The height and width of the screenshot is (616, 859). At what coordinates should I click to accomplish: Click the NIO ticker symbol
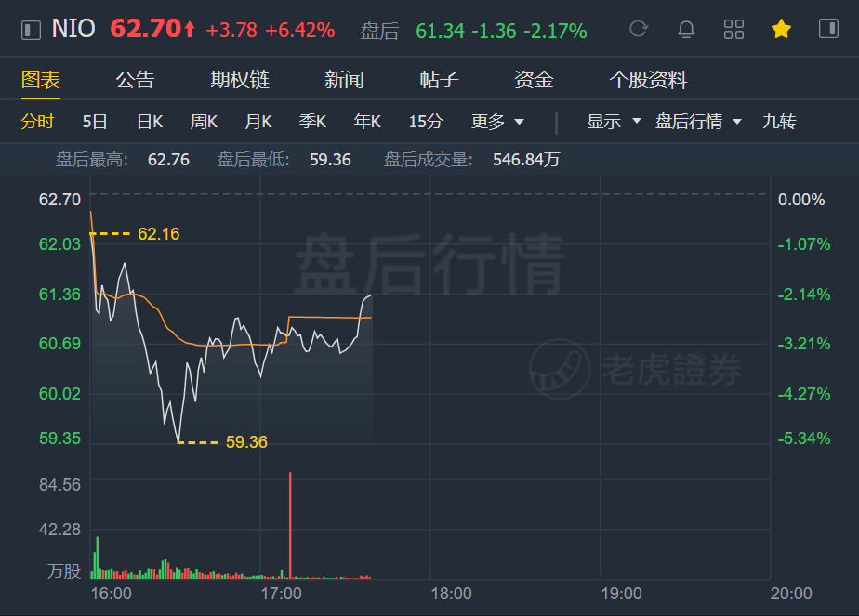[73, 29]
